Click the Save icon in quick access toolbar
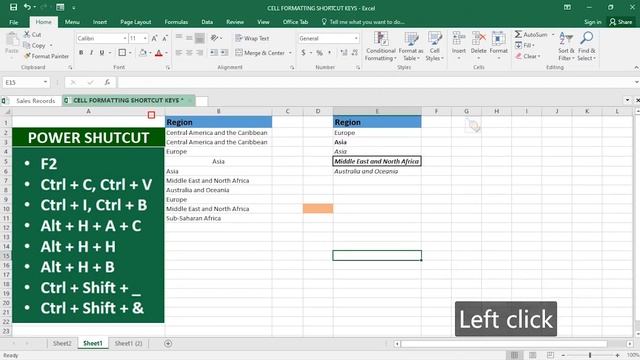The height and width of the screenshot is (360, 640). (13, 7)
